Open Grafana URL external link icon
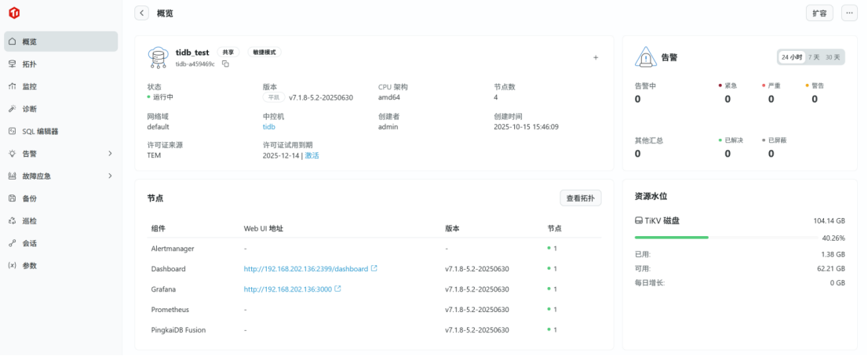868x356 pixels. click(x=338, y=289)
